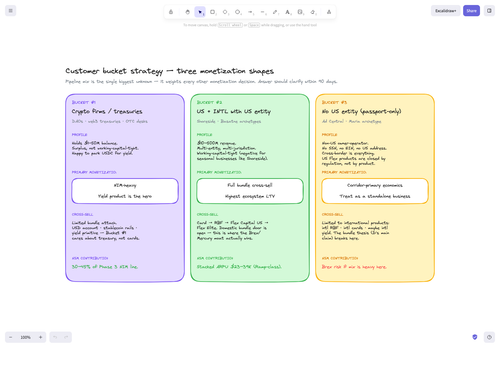Select the Text tool
Screen dimensions: 500x375
[x=288, y=12]
